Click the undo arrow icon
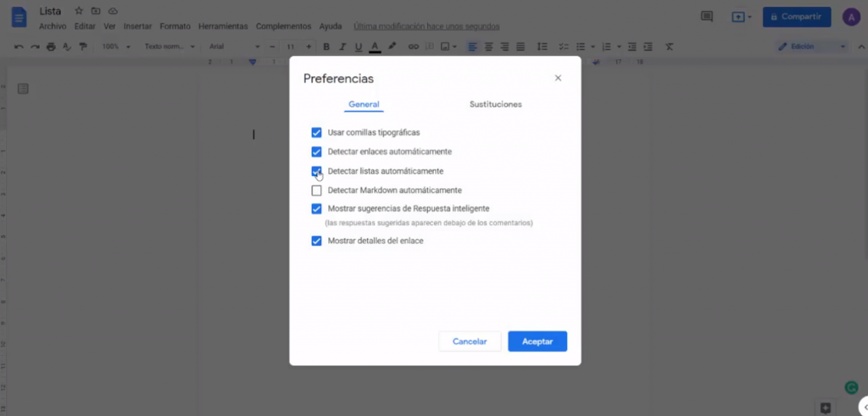 click(19, 47)
